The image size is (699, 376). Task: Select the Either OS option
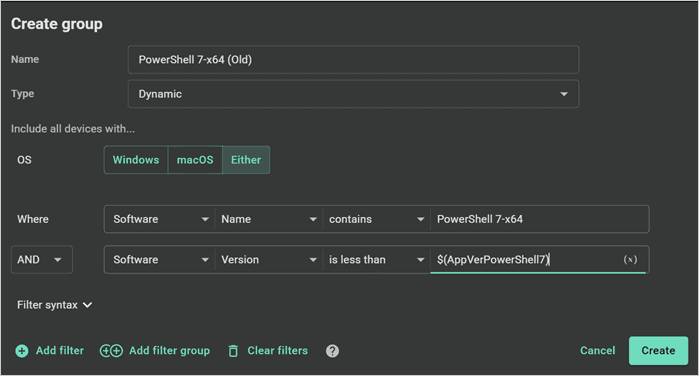246,160
